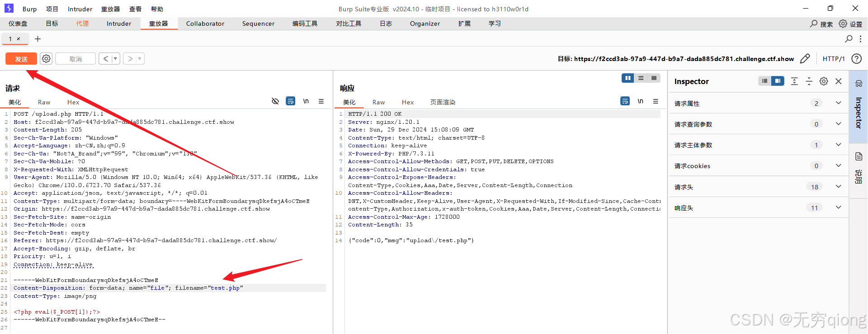Select Raw view in request panel
The height and width of the screenshot is (334, 868).
[x=44, y=102]
